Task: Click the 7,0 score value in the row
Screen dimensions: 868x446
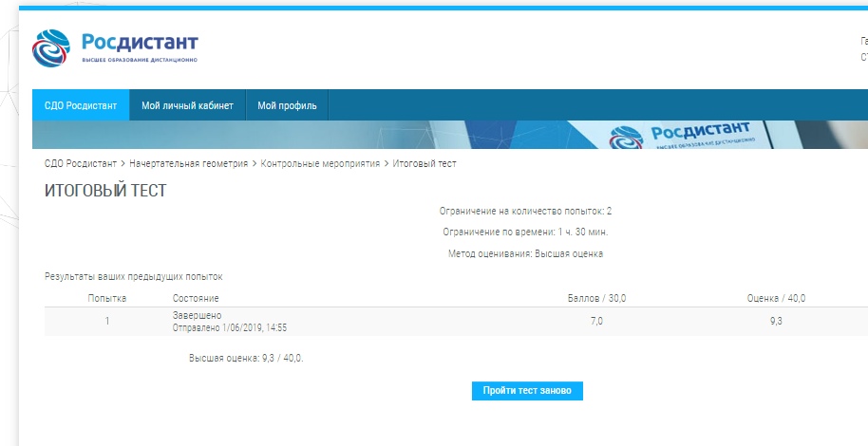Action: click(x=596, y=322)
